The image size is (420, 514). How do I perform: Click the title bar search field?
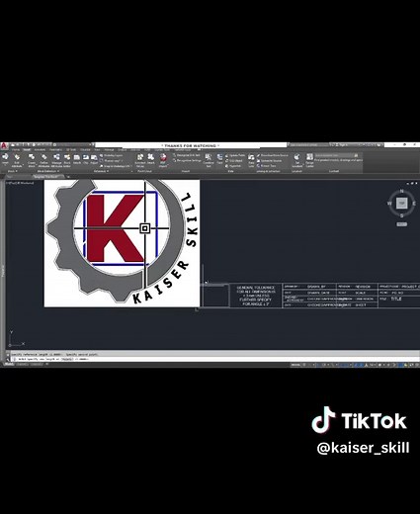[308, 145]
